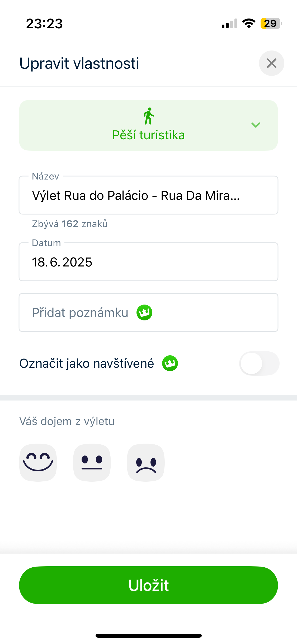The height and width of the screenshot is (644, 297).
Task: Tap the walking hiker icon
Action: coord(149,116)
